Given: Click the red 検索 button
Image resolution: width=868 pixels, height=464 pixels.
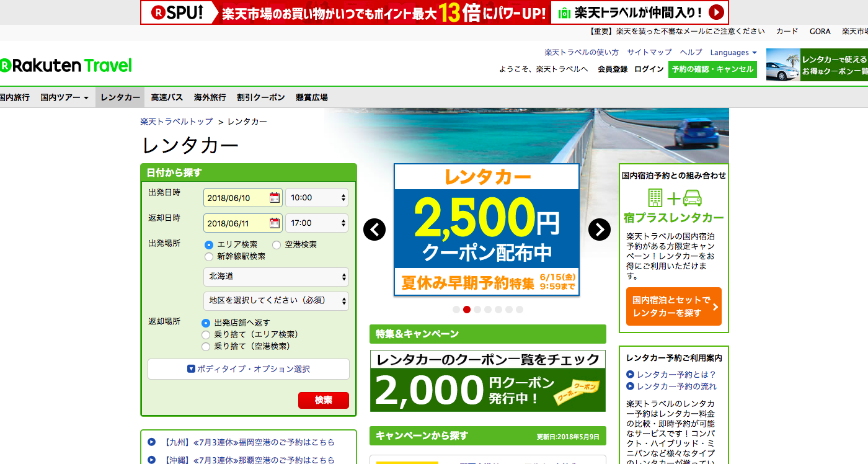Looking at the screenshot, I should pyautogui.click(x=324, y=400).
